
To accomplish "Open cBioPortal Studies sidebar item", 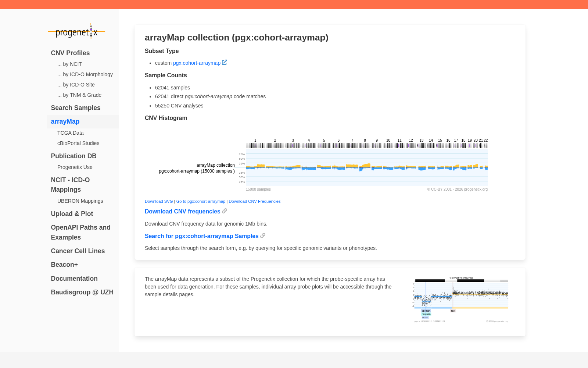I will [x=78, y=143].
